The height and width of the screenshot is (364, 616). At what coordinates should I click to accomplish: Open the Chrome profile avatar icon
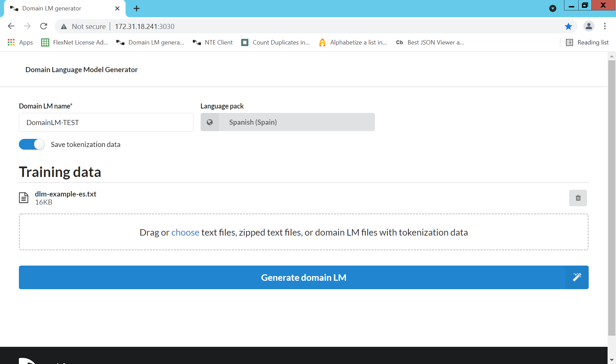[589, 26]
